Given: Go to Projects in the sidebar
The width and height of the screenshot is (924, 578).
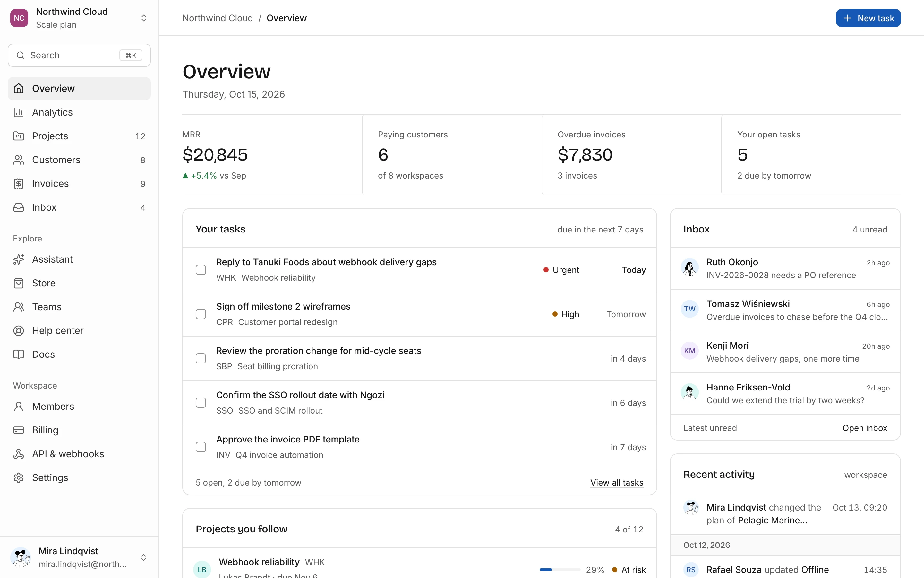Looking at the screenshot, I should pos(79,136).
